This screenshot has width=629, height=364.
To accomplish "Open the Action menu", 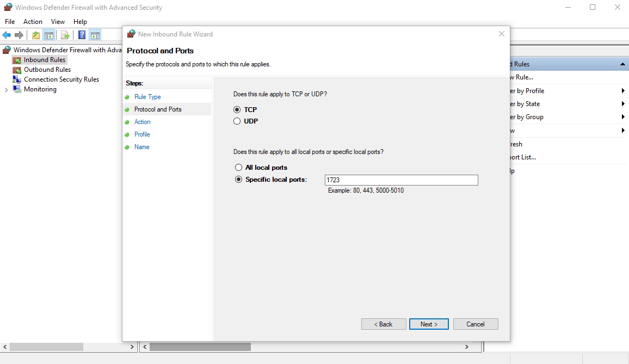I will (x=33, y=22).
